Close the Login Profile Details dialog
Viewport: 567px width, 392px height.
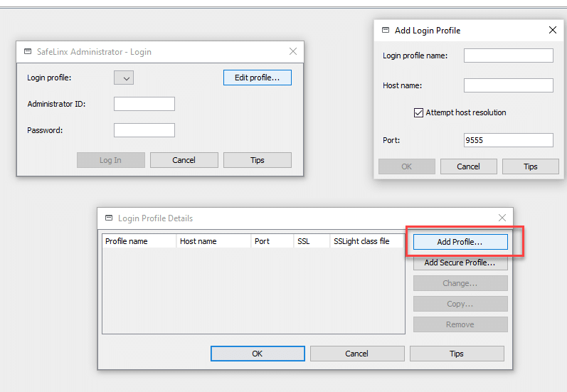point(502,218)
